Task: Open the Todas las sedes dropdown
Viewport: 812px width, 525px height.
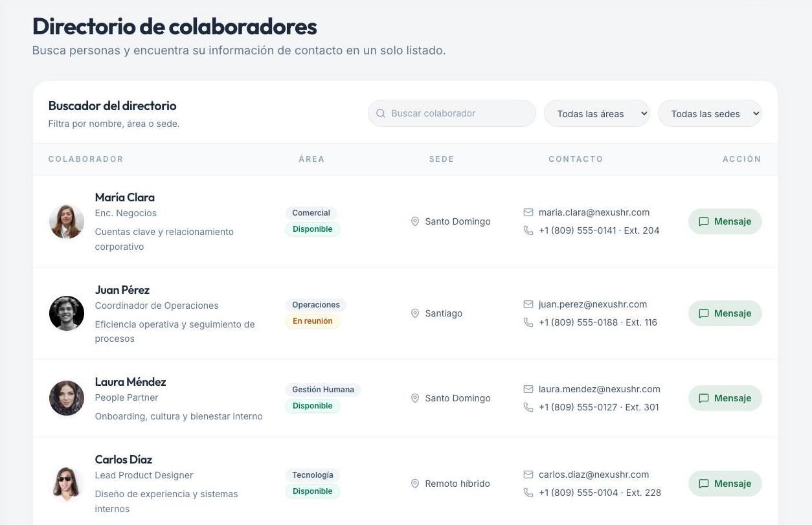Action: coord(710,113)
